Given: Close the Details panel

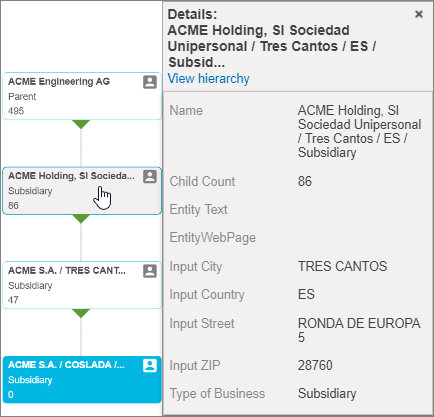Looking at the screenshot, I should coord(419,14).
